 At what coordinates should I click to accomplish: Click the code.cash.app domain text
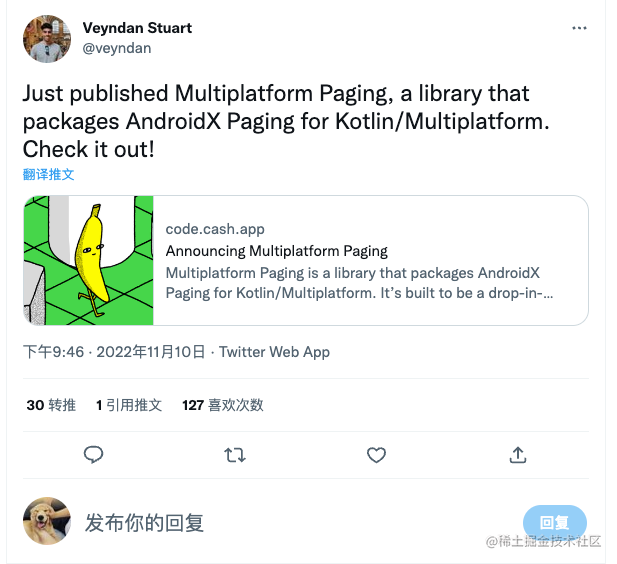tap(215, 229)
